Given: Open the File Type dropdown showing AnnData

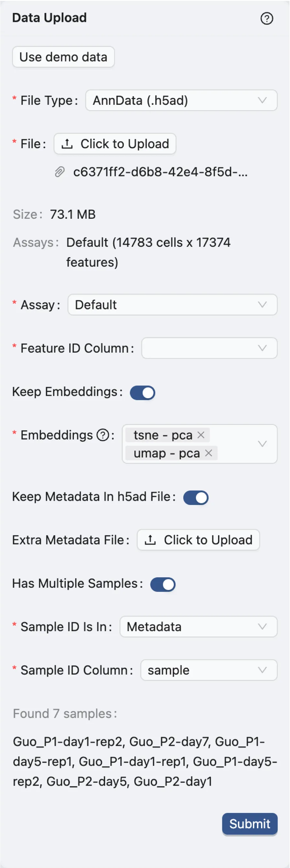Looking at the screenshot, I should point(181,100).
